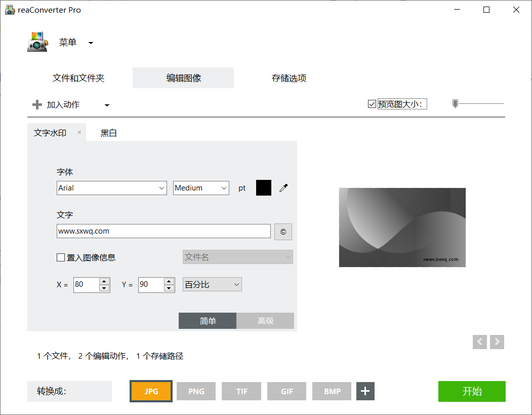Image resolution: width=532 pixels, height=415 pixels.
Task: Toggle the 预览图大小 checkbox
Action: pyautogui.click(x=372, y=104)
